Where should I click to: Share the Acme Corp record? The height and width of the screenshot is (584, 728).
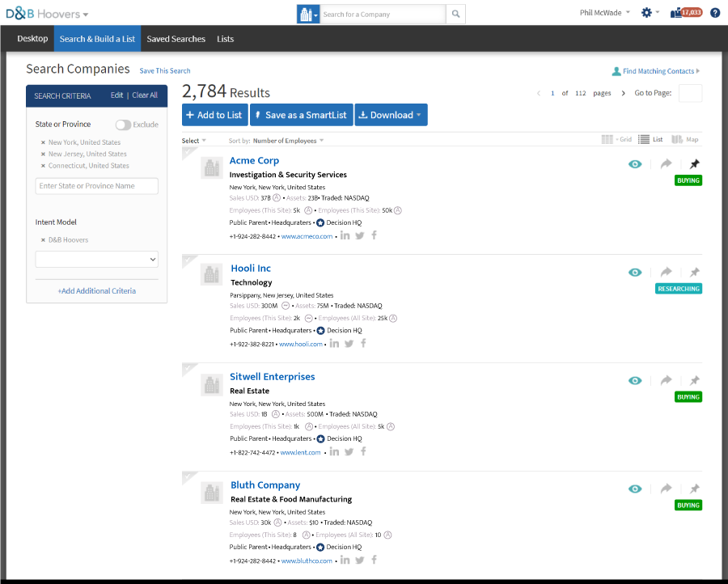[x=667, y=164]
